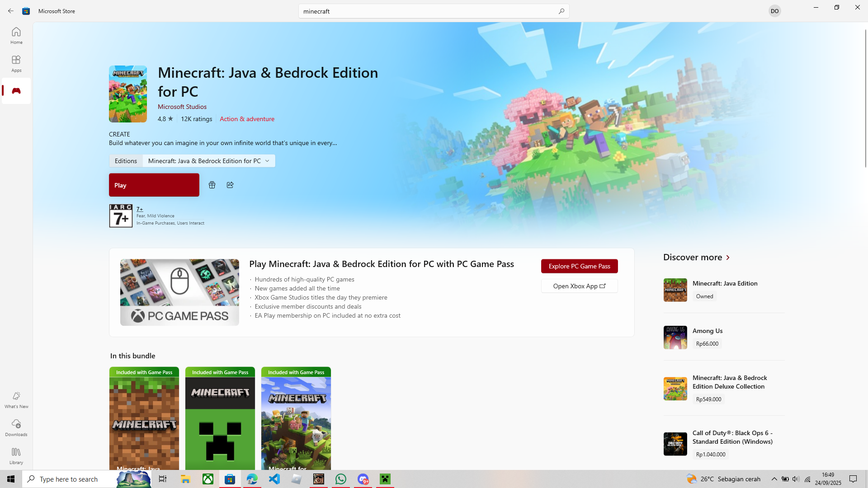Click Owned label under Java Edition
868x488 pixels.
(705, 296)
